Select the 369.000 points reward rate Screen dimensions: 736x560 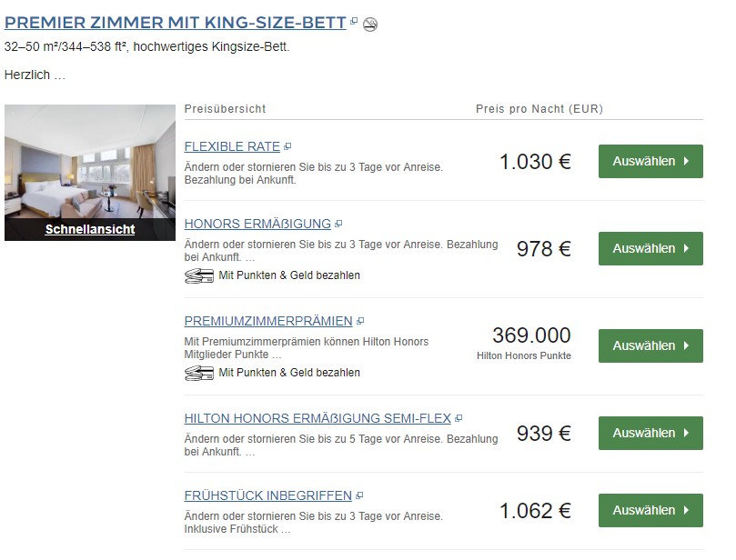coord(650,345)
